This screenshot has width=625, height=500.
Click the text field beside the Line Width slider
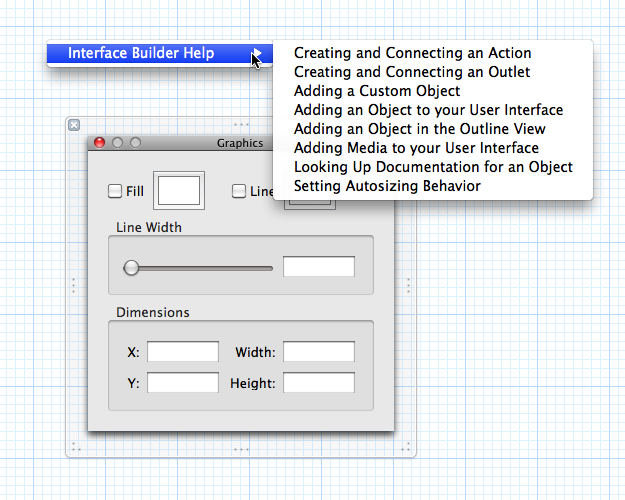click(x=318, y=267)
